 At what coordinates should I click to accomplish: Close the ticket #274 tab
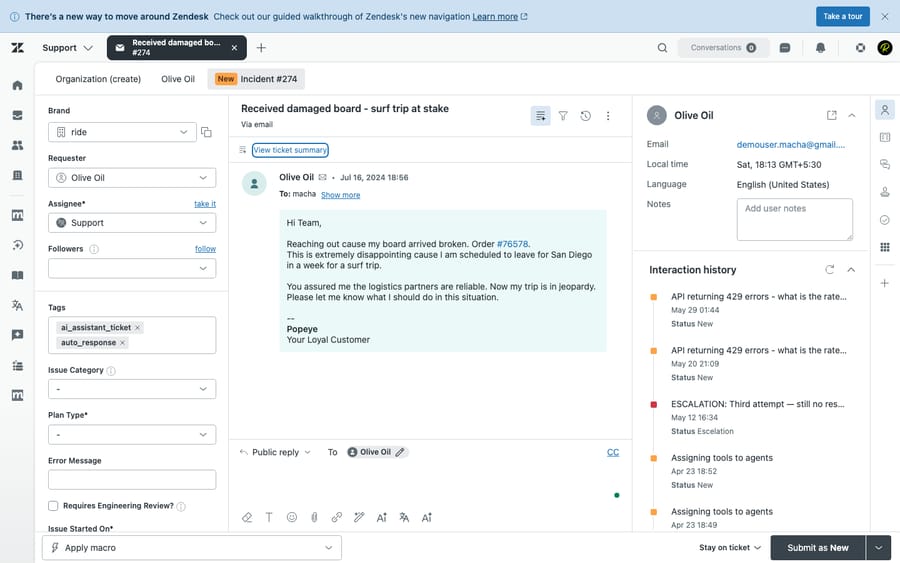pos(234,48)
